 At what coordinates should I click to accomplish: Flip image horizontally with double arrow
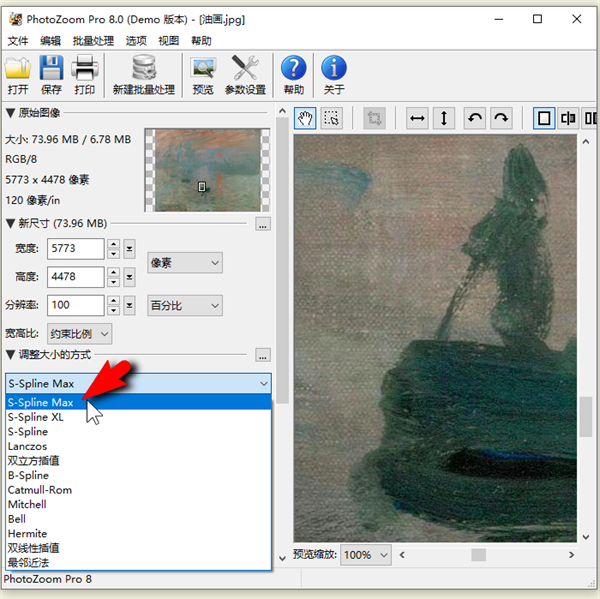coord(417,118)
